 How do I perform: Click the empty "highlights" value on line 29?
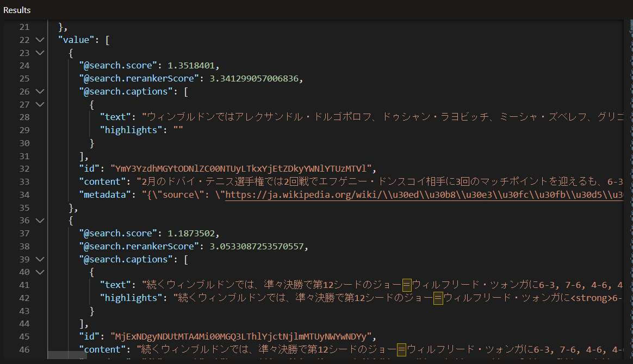click(x=178, y=130)
